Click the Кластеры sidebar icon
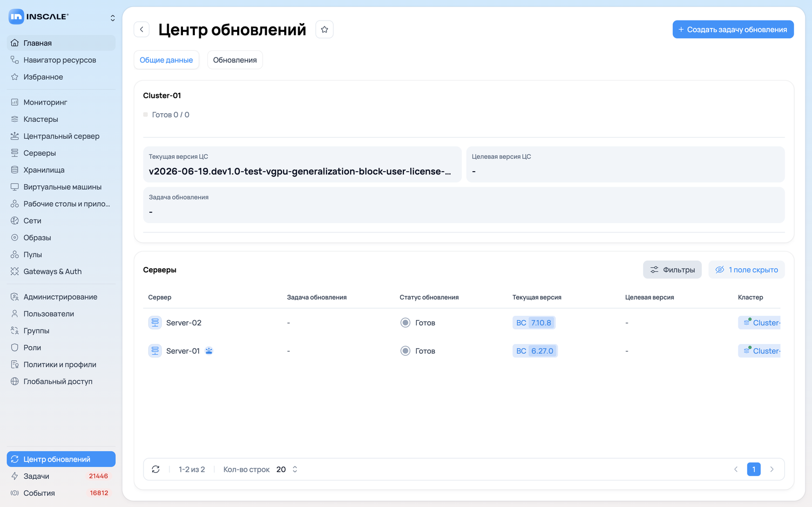The width and height of the screenshot is (812, 507). [x=15, y=119]
